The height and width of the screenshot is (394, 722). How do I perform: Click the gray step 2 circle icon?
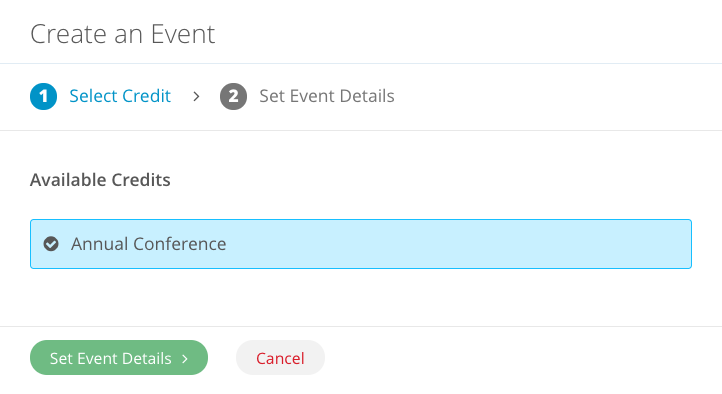[233, 96]
